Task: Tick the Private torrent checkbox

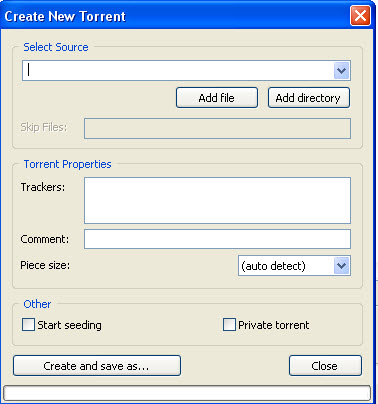Action: [x=229, y=324]
